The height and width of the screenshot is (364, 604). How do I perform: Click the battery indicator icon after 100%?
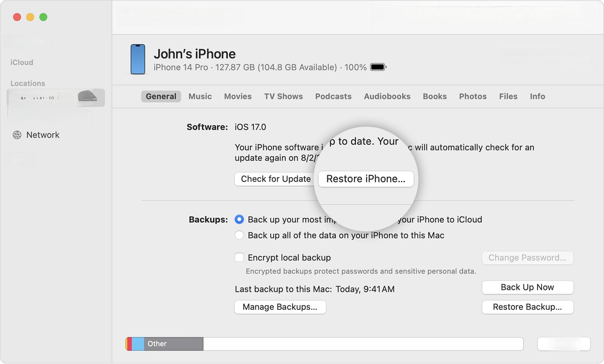(378, 67)
